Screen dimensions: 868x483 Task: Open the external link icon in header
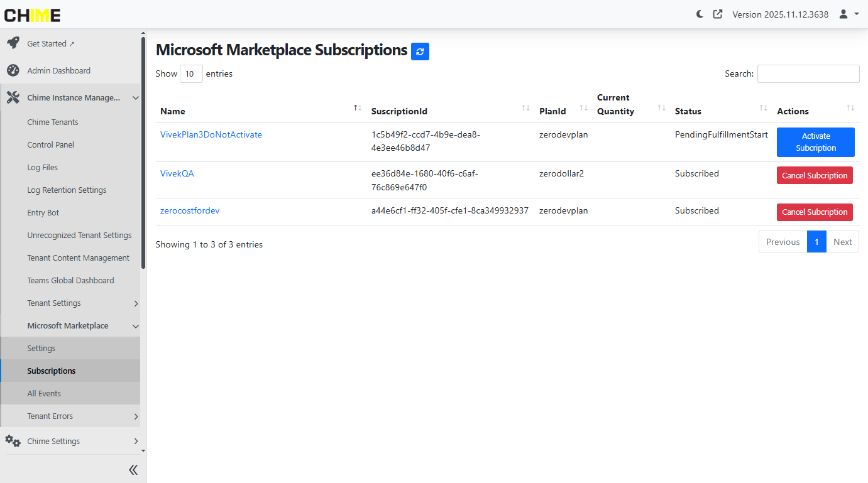point(717,14)
